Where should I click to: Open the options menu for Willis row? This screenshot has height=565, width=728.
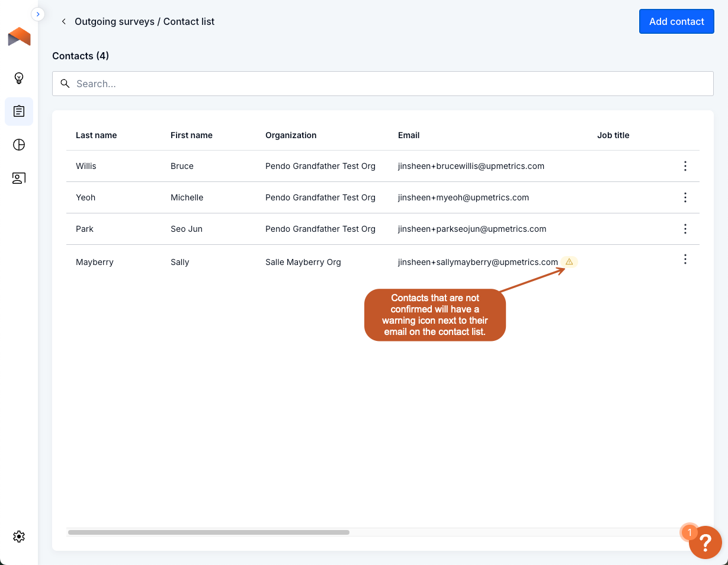[685, 166]
